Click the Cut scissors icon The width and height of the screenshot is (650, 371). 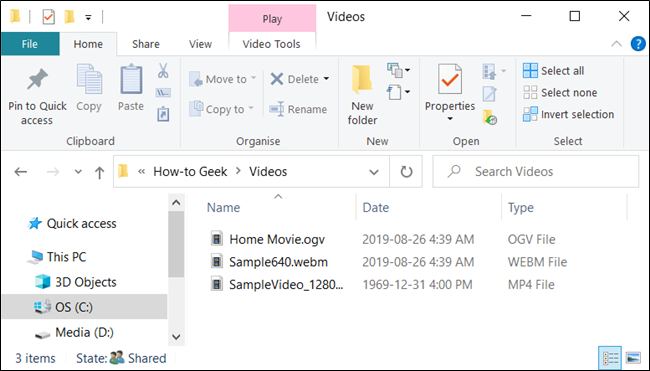pos(163,70)
